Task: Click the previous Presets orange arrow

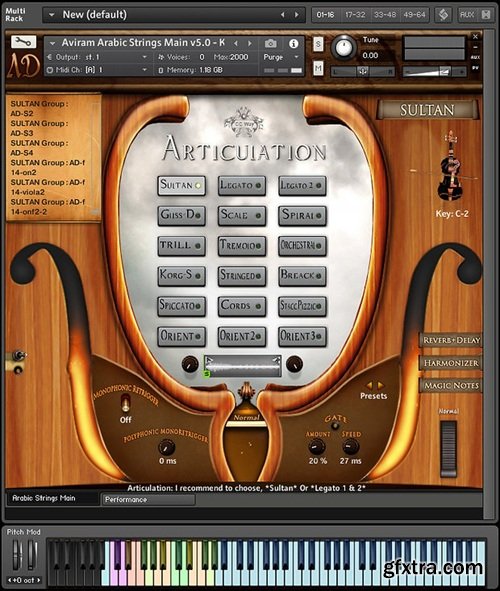Action: tap(369, 385)
